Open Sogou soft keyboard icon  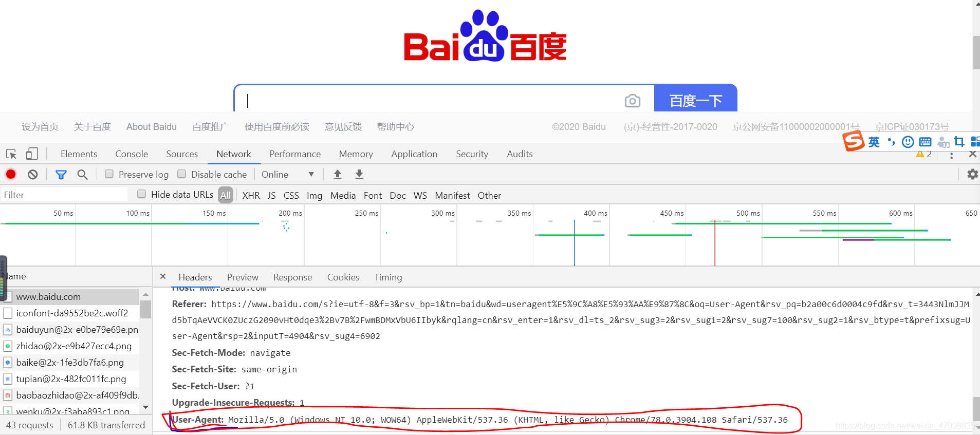pos(925,142)
